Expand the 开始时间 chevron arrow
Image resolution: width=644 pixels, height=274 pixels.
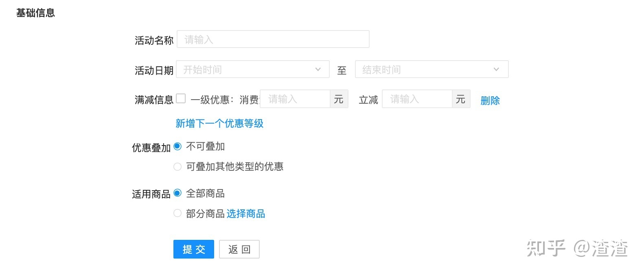pyautogui.click(x=318, y=70)
